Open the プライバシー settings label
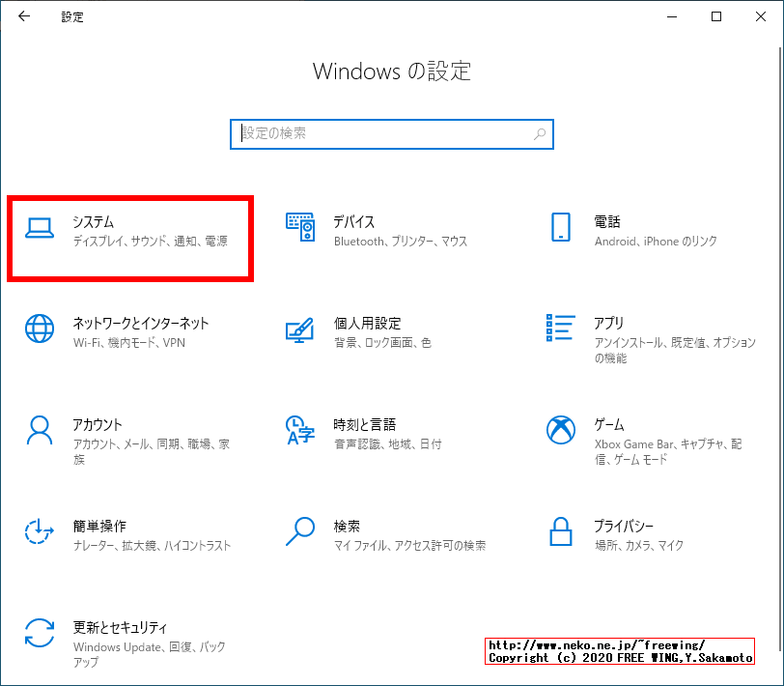The height and width of the screenshot is (686, 784). [x=624, y=527]
